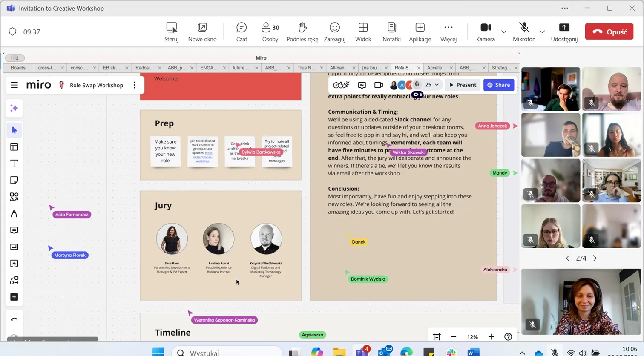
Task: Open the shapes tool in Miro sidebar
Action: click(14, 197)
